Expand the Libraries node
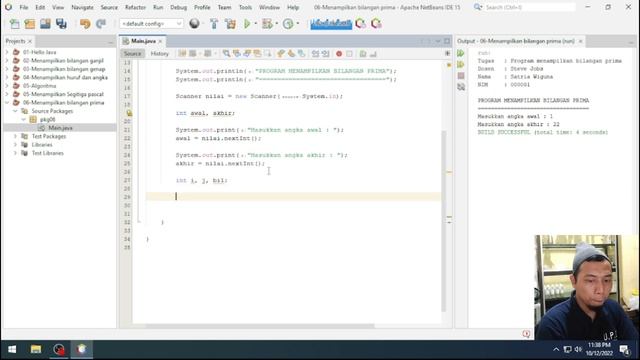Screen dimensions: 640x360 coord(15,144)
